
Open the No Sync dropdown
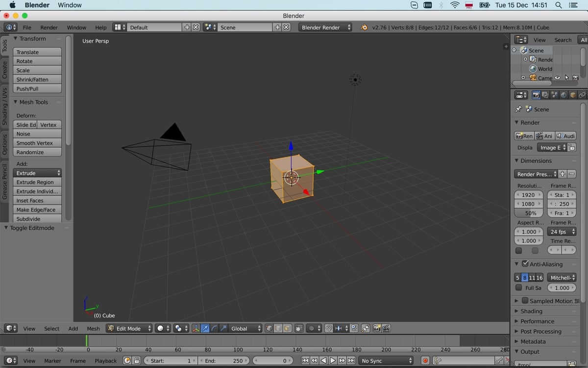pos(387,361)
